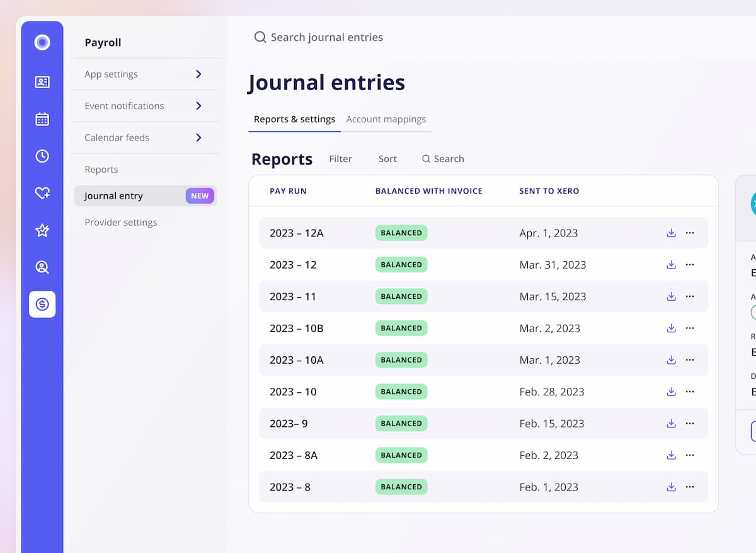Click the employee ID card sidebar icon
Viewport: 756px width, 553px height.
42,82
